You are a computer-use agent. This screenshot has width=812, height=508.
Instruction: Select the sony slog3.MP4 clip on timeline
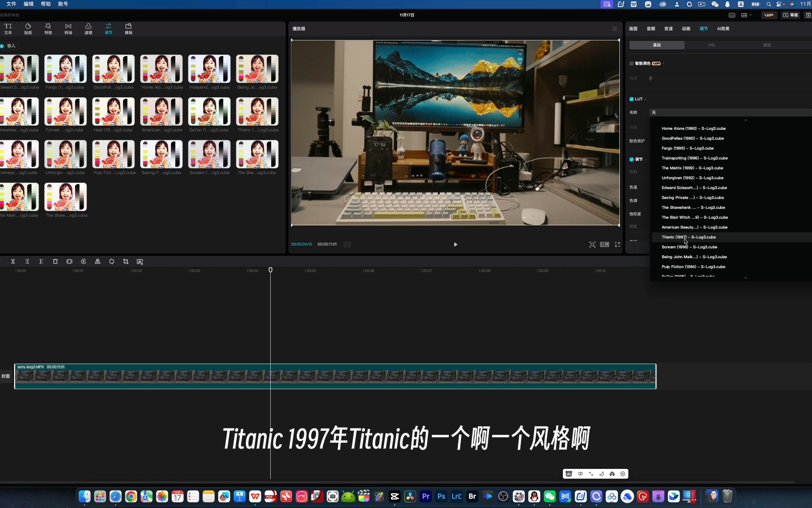[335, 376]
